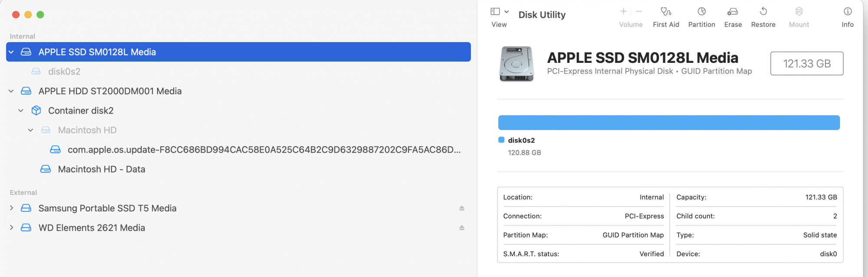Eject Samsung Portable SSD T5 Media

[x=462, y=208]
